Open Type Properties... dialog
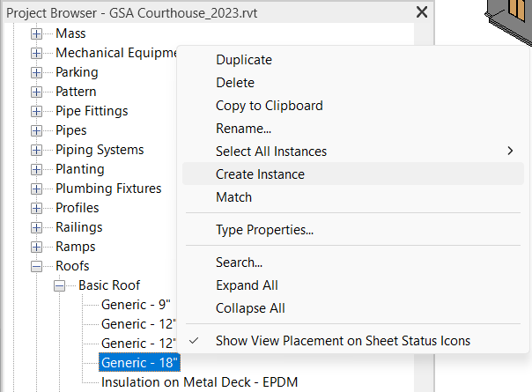This screenshot has height=392, width=532. coord(264,230)
